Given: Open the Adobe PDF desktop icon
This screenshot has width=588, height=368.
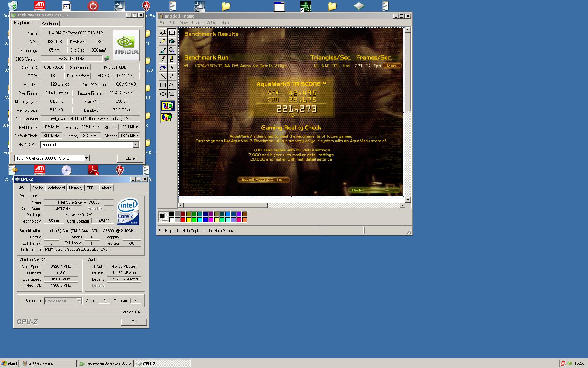Looking at the screenshot, I should (x=93, y=170).
